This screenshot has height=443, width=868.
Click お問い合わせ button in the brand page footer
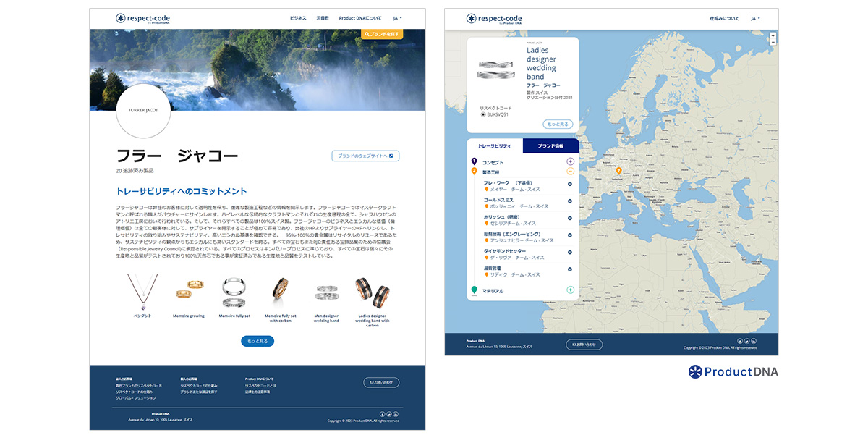coord(381,382)
